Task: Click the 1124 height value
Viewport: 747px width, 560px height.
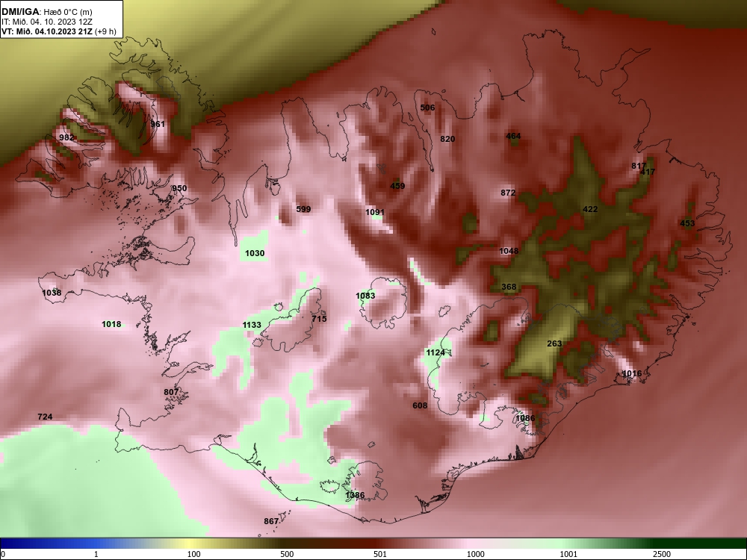Action: coord(436,352)
